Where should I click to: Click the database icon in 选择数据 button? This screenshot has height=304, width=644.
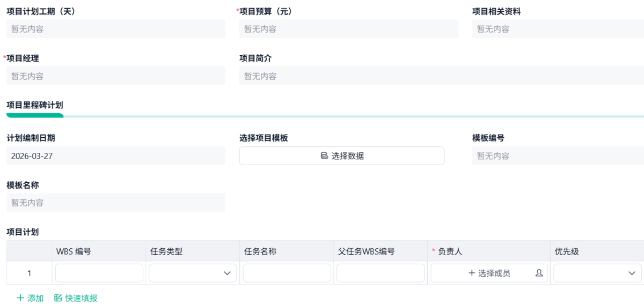coord(324,156)
